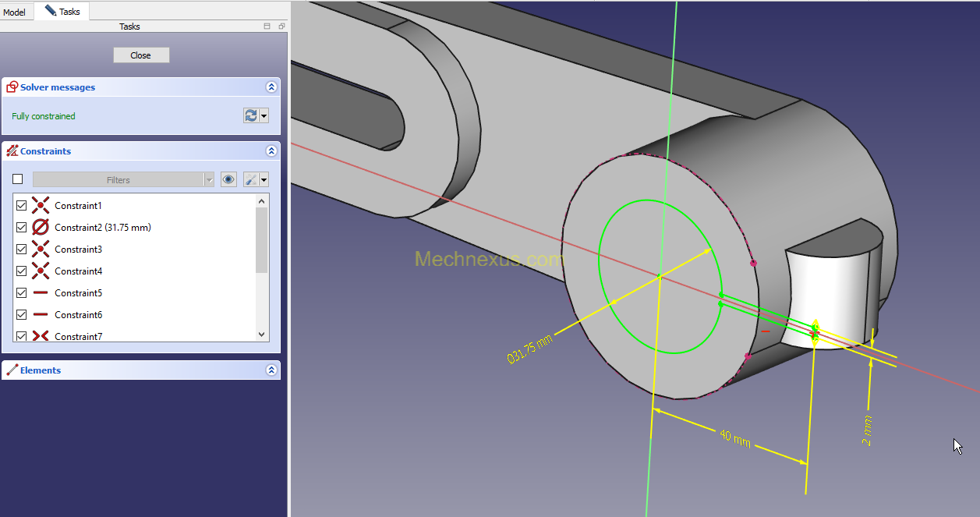The height and width of the screenshot is (517, 980).
Task: Click the coincident icon of Constraint3
Action: pyautogui.click(x=41, y=250)
